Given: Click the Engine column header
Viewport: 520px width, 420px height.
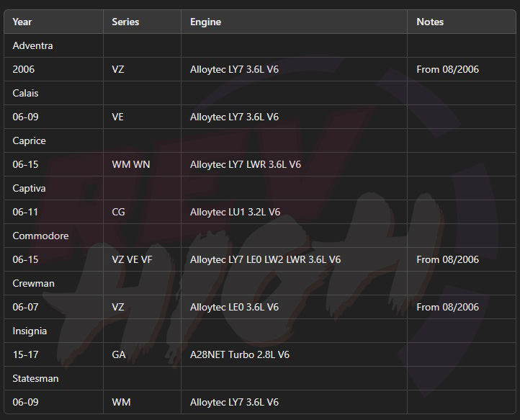Looking at the screenshot, I should [294, 22].
